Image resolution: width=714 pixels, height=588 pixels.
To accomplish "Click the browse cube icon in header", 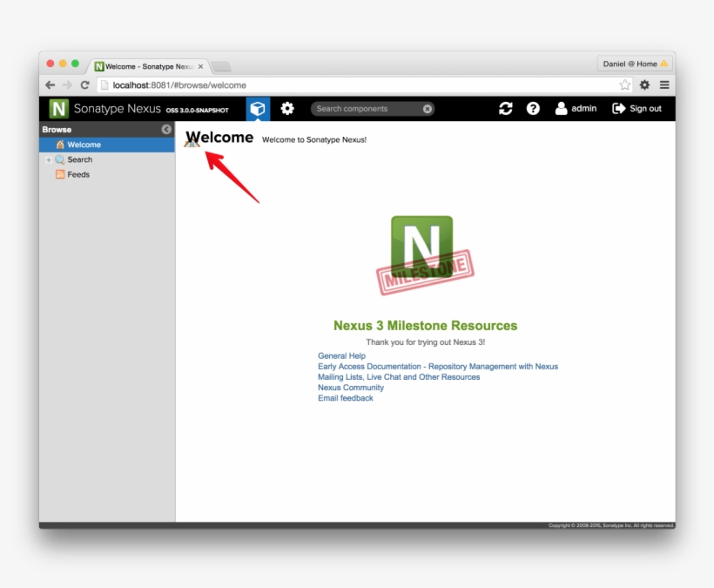I will tap(258, 109).
